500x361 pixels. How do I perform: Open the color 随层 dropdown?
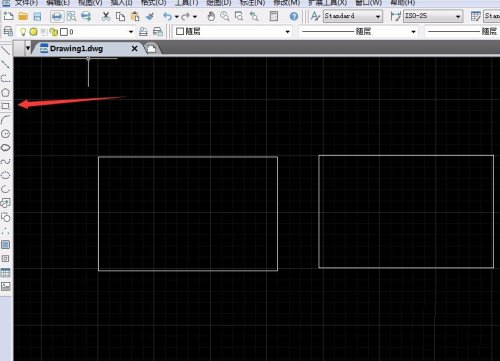click(287, 32)
